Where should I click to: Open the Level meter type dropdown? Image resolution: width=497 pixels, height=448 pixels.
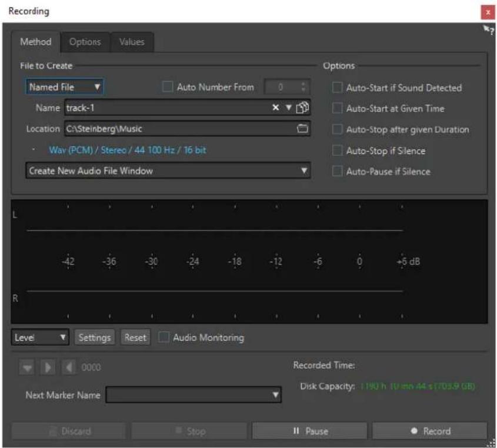click(40, 337)
